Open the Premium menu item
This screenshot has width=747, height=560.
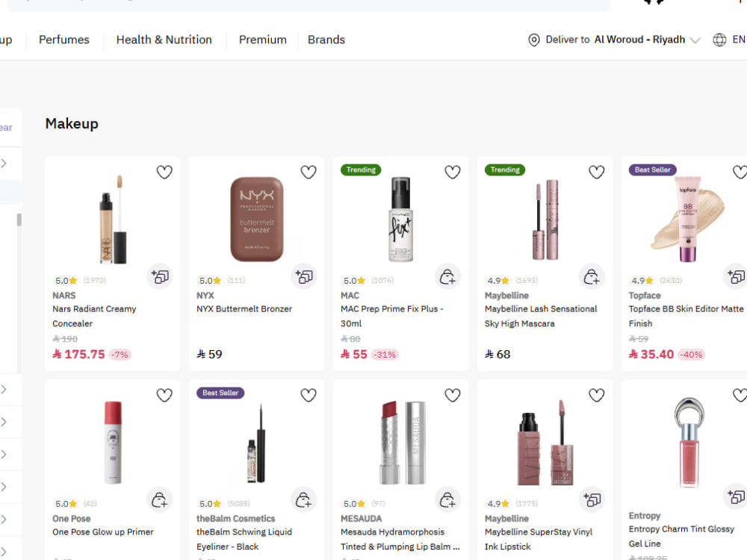click(262, 40)
